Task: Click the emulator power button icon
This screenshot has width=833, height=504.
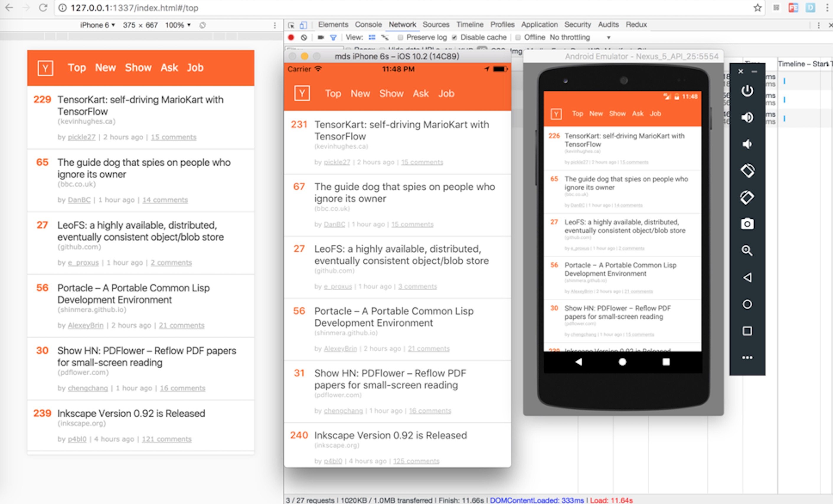Action: click(x=747, y=91)
